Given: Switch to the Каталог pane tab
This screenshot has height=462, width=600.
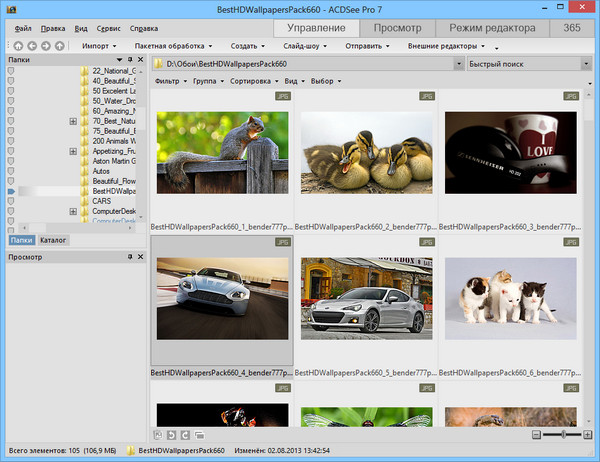Looking at the screenshot, I should [x=54, y=241].
